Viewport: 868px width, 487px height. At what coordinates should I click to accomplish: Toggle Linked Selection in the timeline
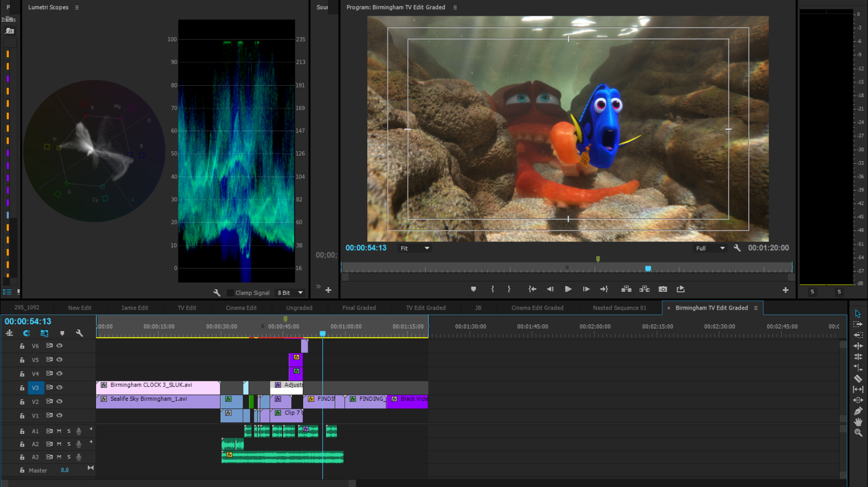click(44, 334)
